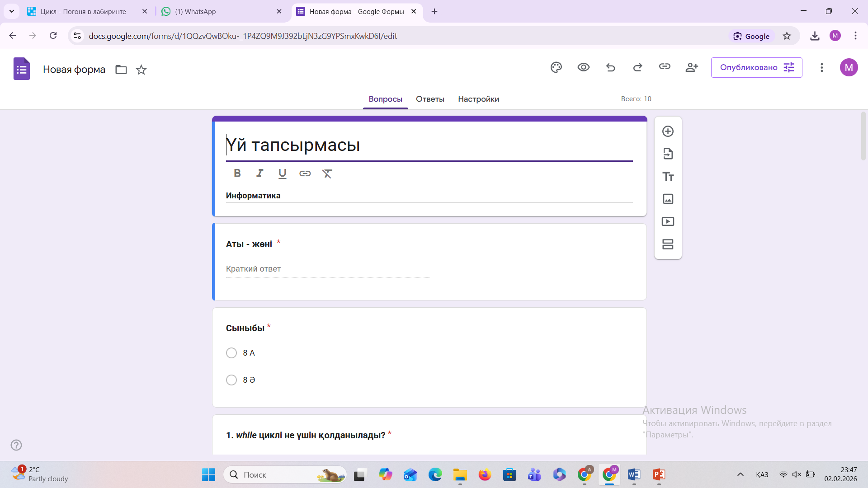The width and height of the screenshot is (868, 488).
Task: Select the 8 А radio option
Action: (231, 353)
